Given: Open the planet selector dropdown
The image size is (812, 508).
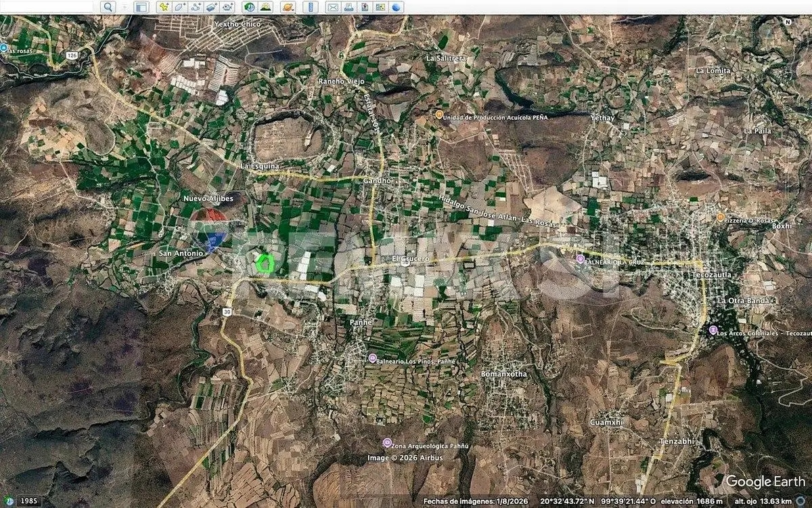Looking at the screenshot, I should click(288, 7).
